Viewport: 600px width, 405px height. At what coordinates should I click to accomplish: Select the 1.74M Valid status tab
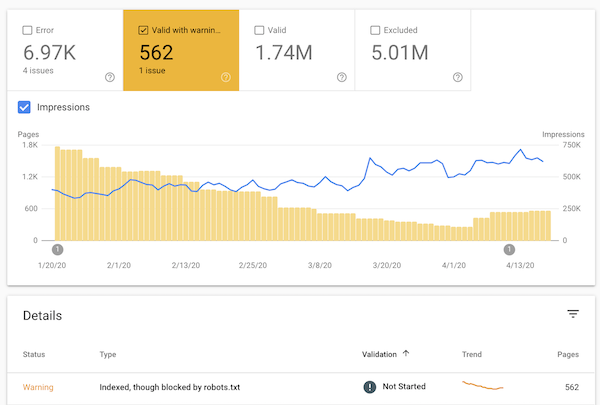click(297, 50)
